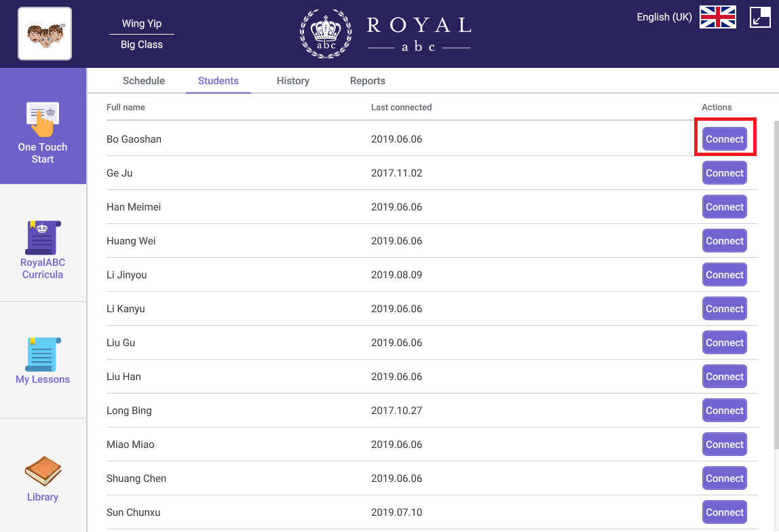Click the UK flag language icon

[x=717, y=17]
